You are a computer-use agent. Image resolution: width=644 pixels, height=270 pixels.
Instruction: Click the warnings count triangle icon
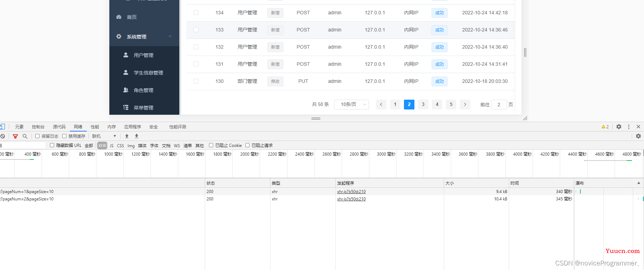[603, 127]
